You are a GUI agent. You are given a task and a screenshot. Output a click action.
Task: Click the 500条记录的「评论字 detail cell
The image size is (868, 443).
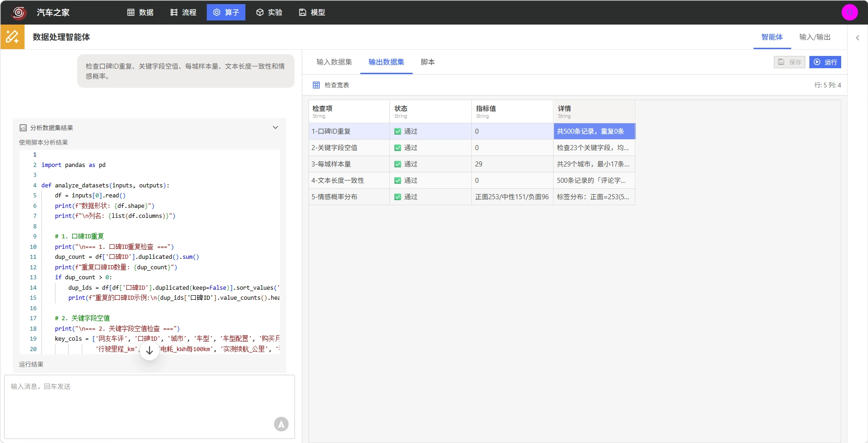pyautogui.click(x=594, y=181)
